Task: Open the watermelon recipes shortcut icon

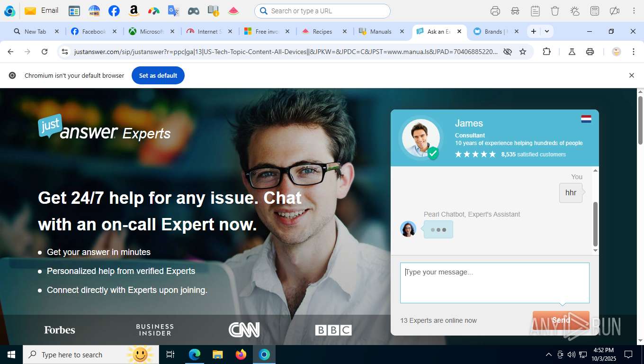Action: (233, 11)
